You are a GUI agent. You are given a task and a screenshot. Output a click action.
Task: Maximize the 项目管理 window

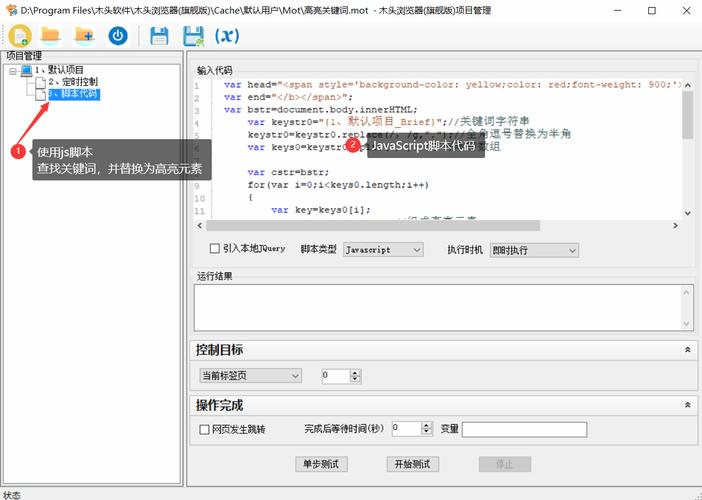pyautogui.click(x=652, y=10)
